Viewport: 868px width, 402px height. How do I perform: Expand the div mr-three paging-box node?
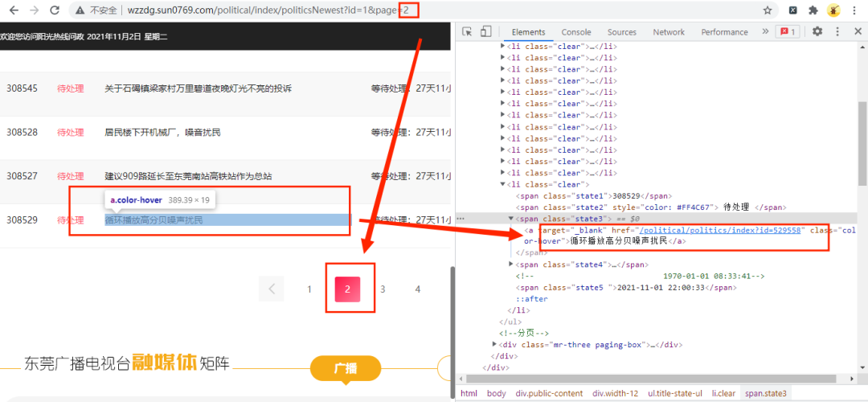tap(494, 344)
